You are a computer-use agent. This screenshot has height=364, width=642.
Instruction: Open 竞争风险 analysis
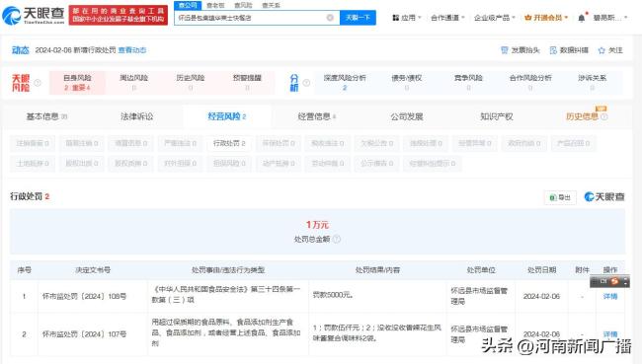(x=468, y=83)
